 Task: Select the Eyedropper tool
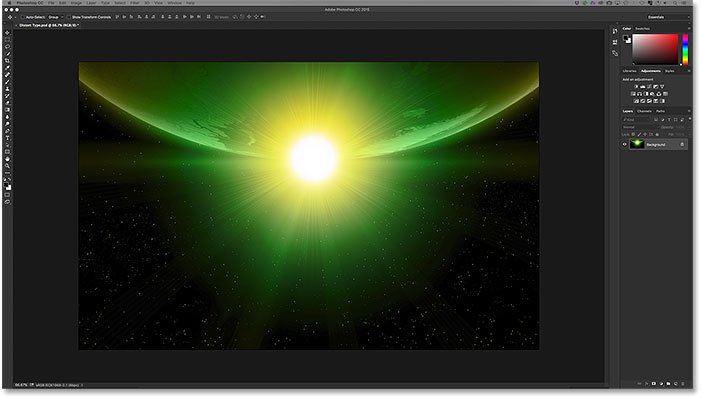click(x=8, y=68)
